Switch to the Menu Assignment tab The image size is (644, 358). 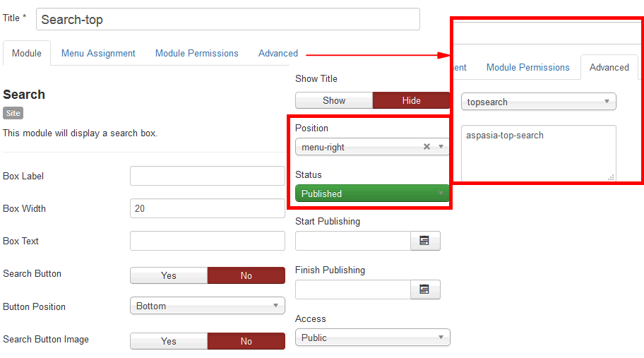(x=98, y=53)
